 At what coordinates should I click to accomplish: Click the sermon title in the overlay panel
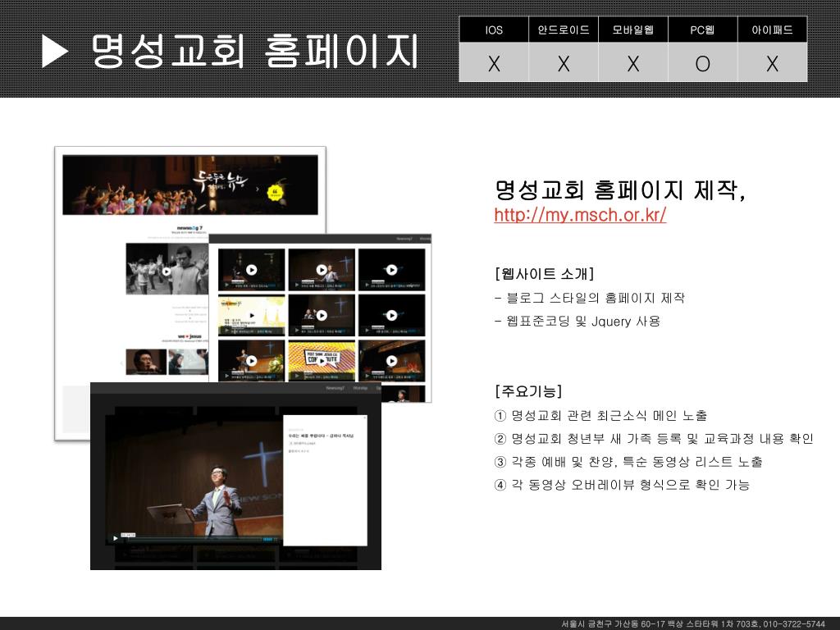pos(321,436)
